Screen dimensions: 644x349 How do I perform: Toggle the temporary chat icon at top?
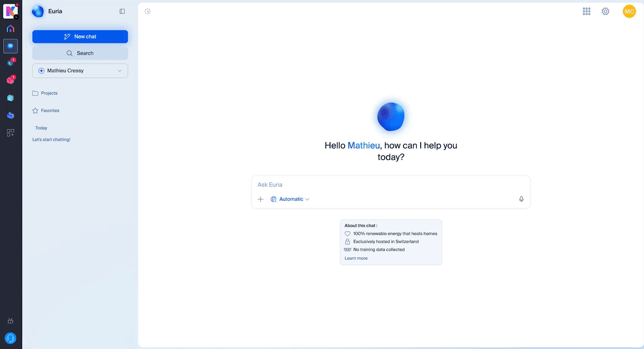[x=148, y=11]
